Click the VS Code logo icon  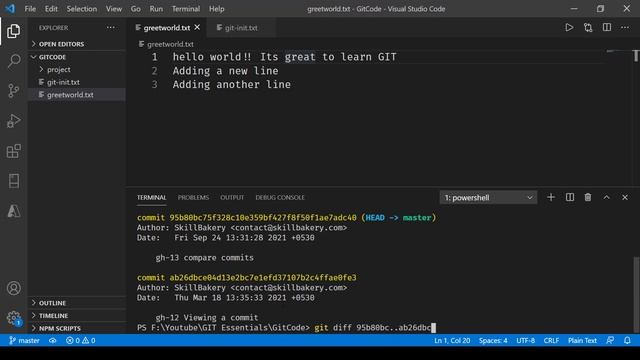tap(10, 9)
